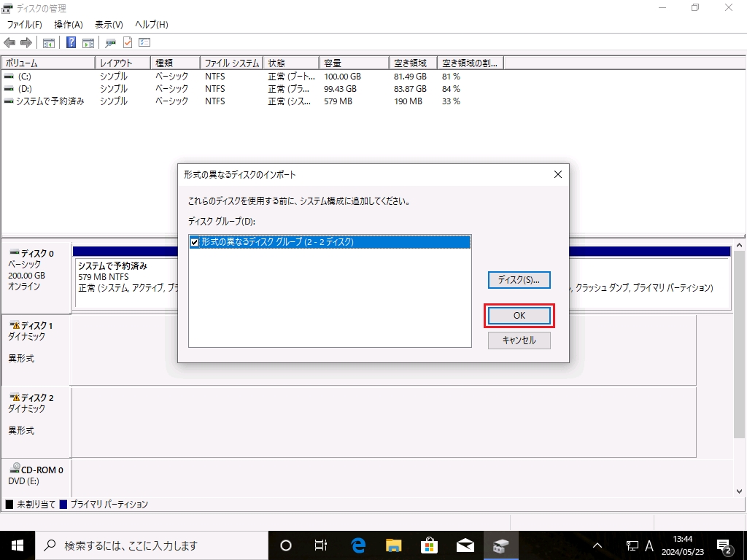The height and width of the screenshot is (560, 747).
Task: Click the 99.43 GB capacity cell
Action: pos(340,88)
